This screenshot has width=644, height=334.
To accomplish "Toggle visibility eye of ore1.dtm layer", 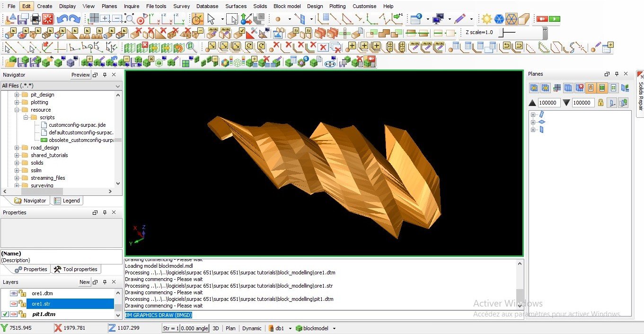I will pyautogui.click(x=14, y=293).
